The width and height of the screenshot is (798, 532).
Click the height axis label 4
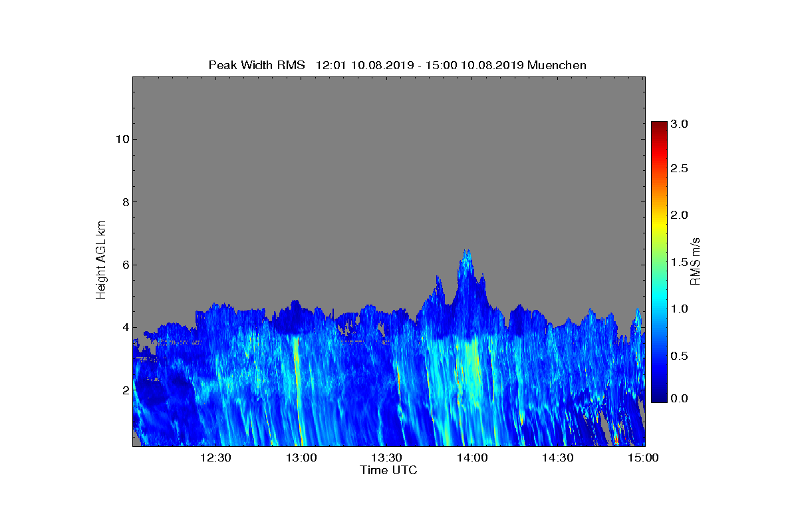[124, 327]
